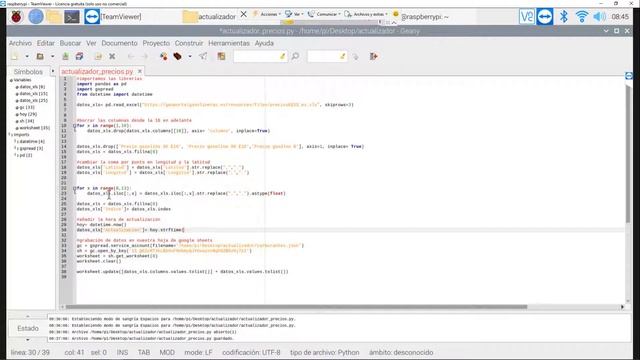Save the current file with toolbar icon
Screen dimensions: 640x360
[x=65, y=56]
